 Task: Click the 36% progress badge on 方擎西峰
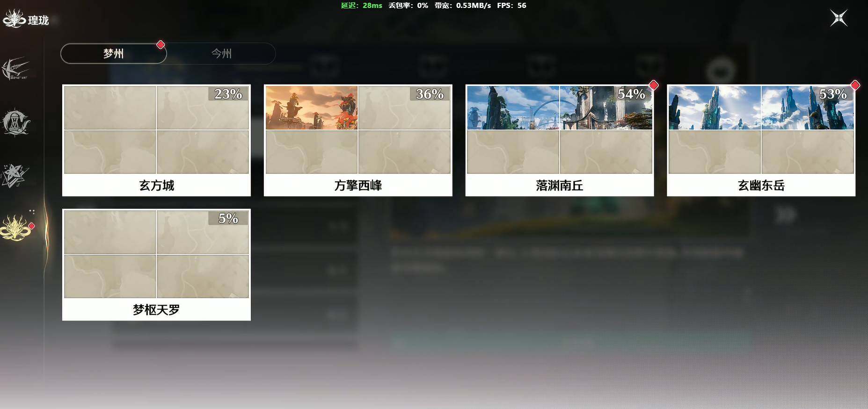pos(430,94)
